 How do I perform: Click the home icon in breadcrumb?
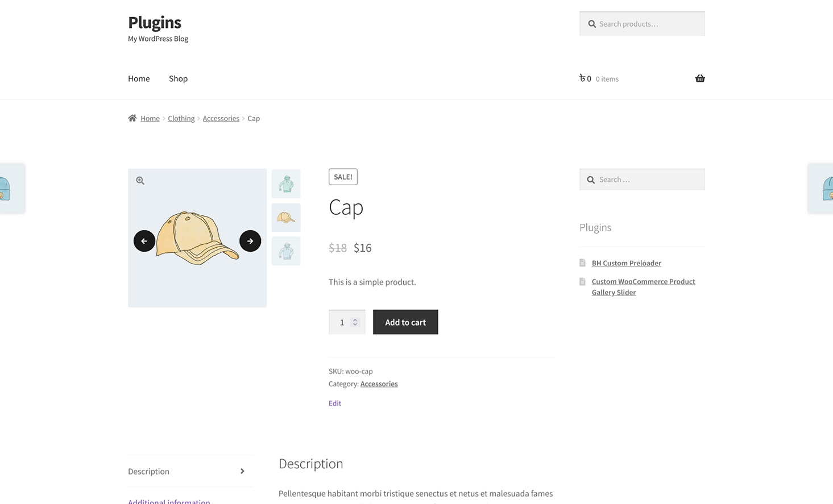point(132,118)
